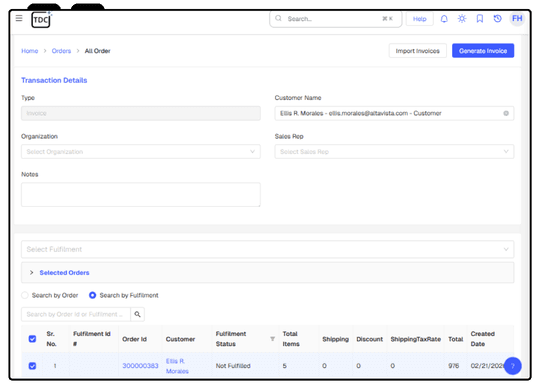The width and height of the screenshot is (540, 384).
Task: Open the Select Fulfilment dropdown
Action: pyautogui.click(x=268, y=249)
